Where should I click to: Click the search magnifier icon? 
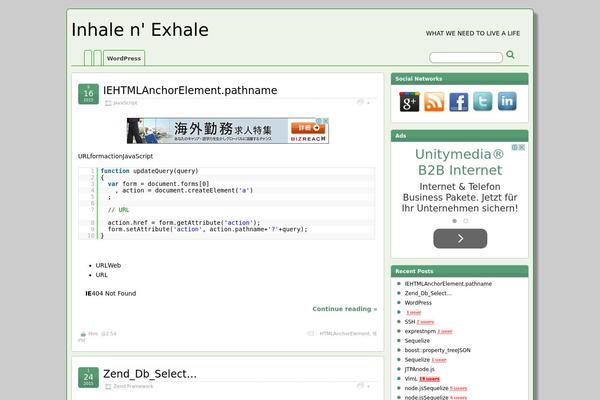point(510,55)
